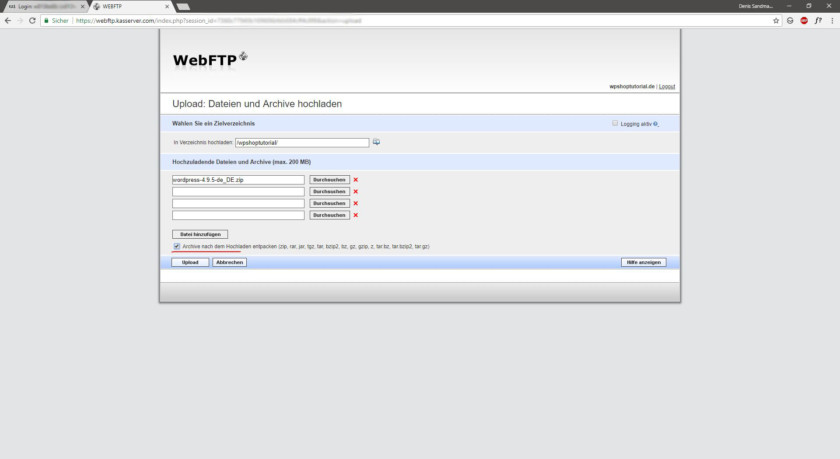The width and height of the screenshot is (840, 459).
Task: Click Durchsuchen for the first file
Action: [329, 180]
